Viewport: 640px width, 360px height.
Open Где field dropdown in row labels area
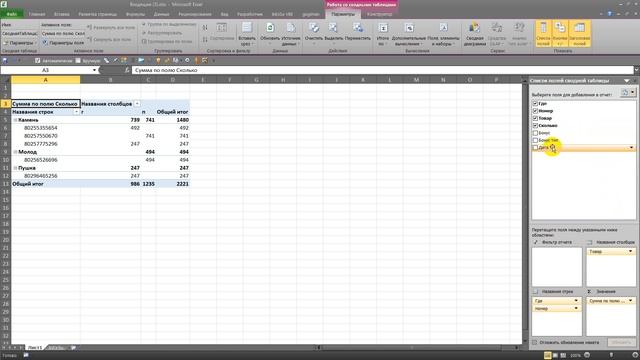[576, 301]
